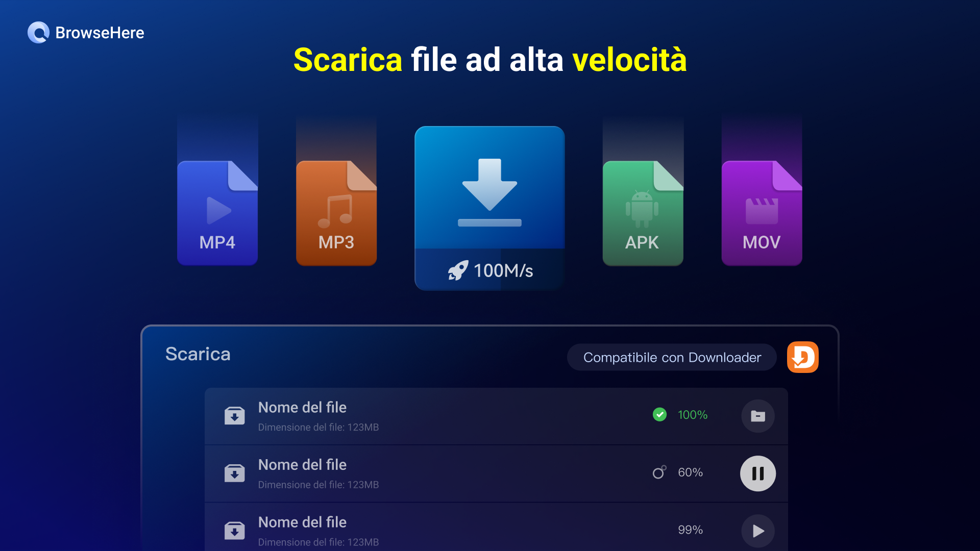Open folder for the 100% completed download
This screenshot has height=551, width=980.
tap(758, 416)
